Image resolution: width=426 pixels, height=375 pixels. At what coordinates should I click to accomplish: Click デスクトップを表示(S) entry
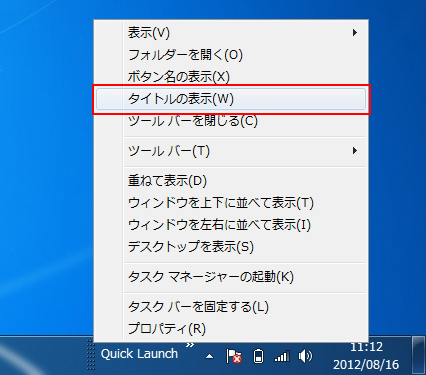[231, 247]
